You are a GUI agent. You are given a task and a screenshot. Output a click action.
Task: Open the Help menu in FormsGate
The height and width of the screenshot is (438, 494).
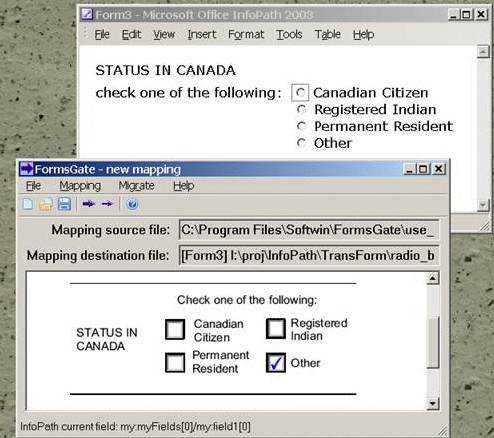click(x=183, y=186)
